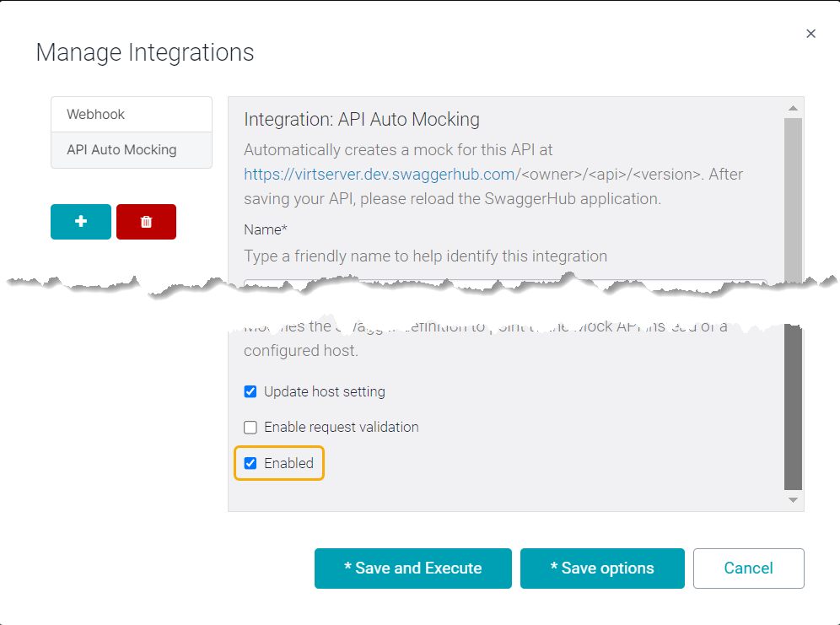The width and height of the screenshot is (840, 625).
Task: Cancel the integration changes
Action: pos(748,568)
